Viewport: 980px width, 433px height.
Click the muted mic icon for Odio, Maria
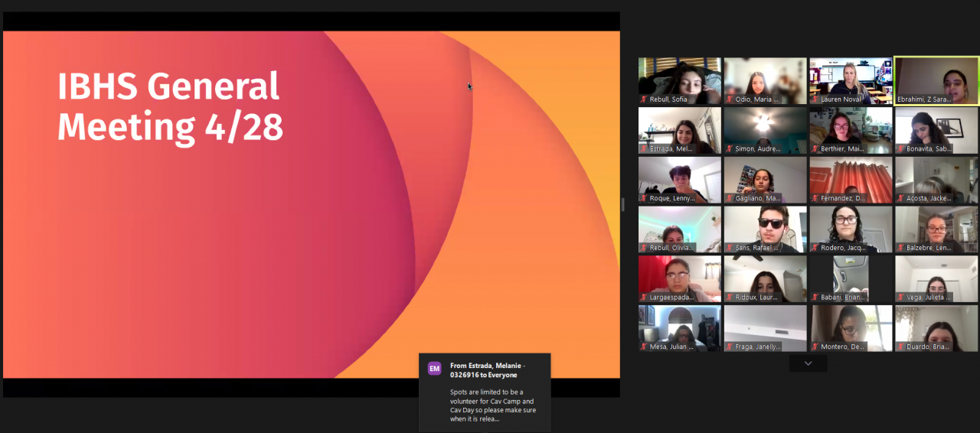click(730, 99)
